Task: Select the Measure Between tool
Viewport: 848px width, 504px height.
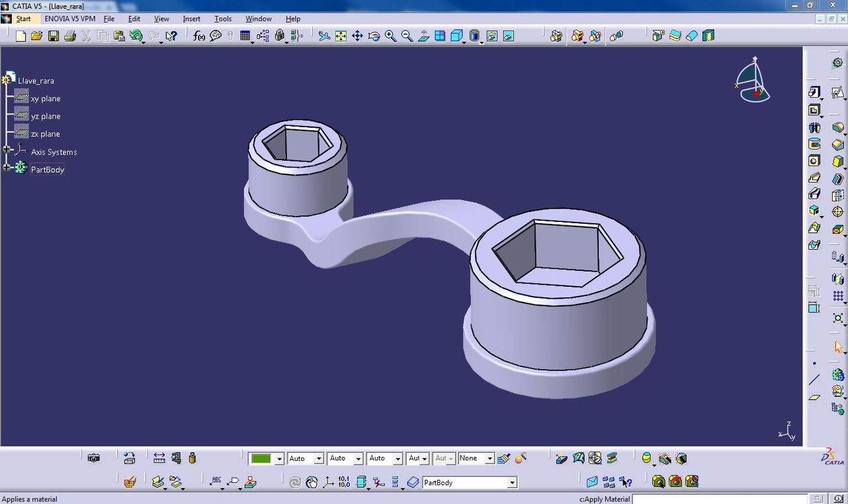Action: [x=159, y=458]
